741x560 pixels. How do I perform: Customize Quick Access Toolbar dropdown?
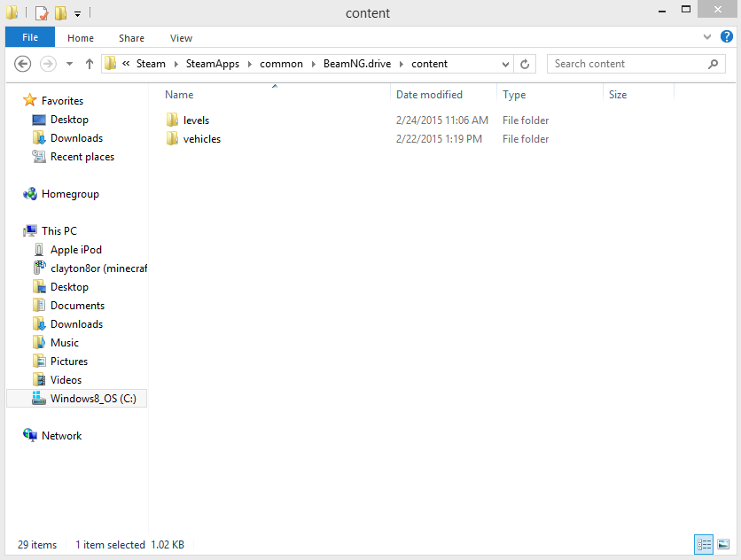(77, 14)
